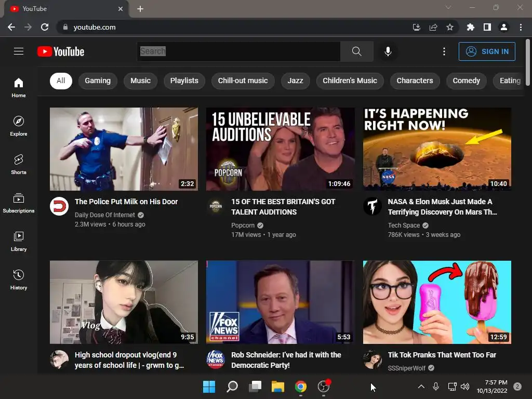Select the Playlists filter chip

point(184,81)
